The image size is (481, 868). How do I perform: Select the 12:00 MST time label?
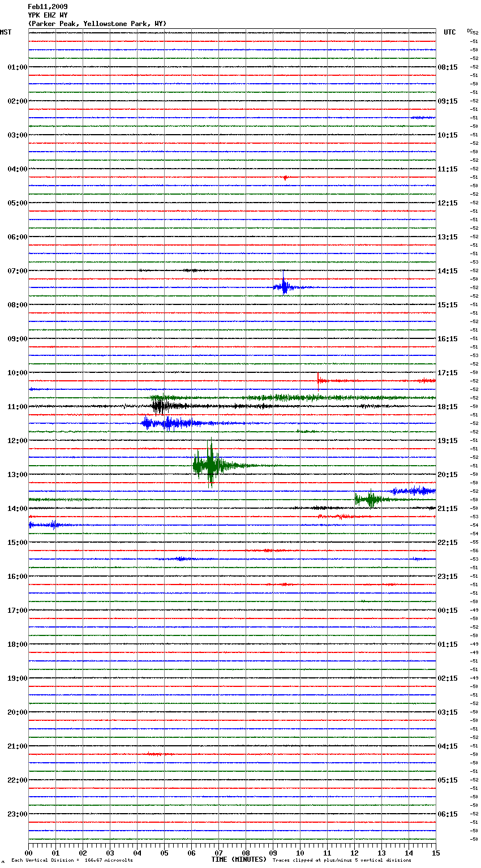tap(17, 441)
